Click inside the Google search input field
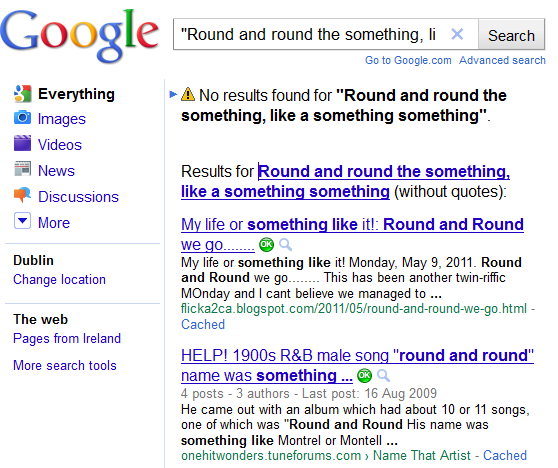558x468 pixels. tap(310, 35)
